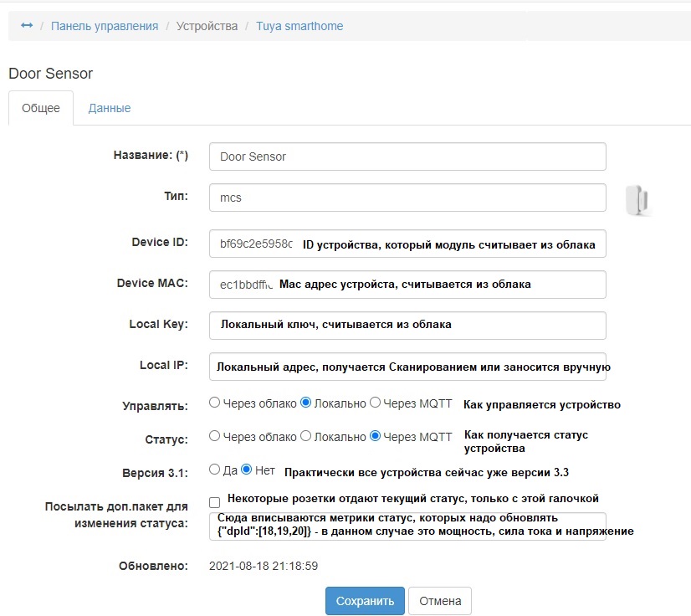Go to Tuya smarthome breadcrumb link
This screenshot has width=691, height=616.
click(299, 26)
